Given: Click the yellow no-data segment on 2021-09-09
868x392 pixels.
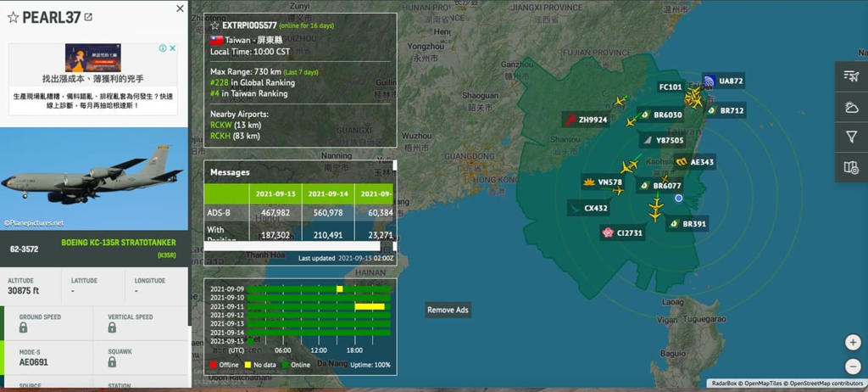Looking at the screenshot, I should click(x=340, y=288).
